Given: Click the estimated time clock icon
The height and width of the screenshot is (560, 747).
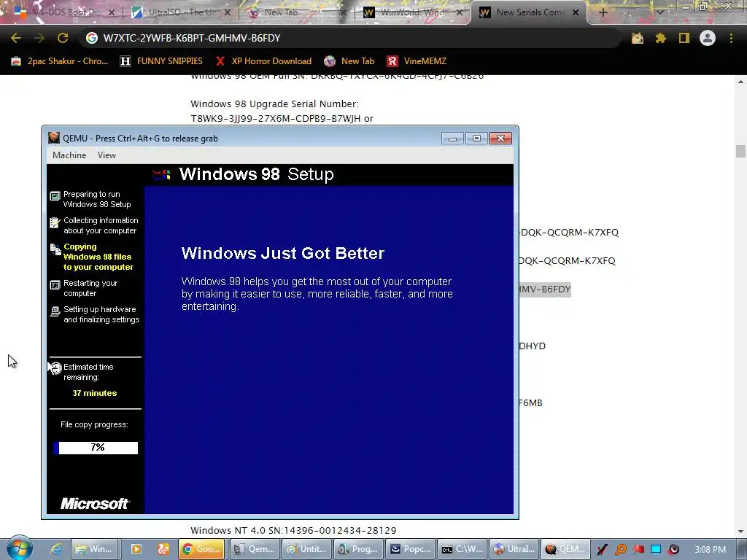Looking at the screenshot, I should coord(55,367).
